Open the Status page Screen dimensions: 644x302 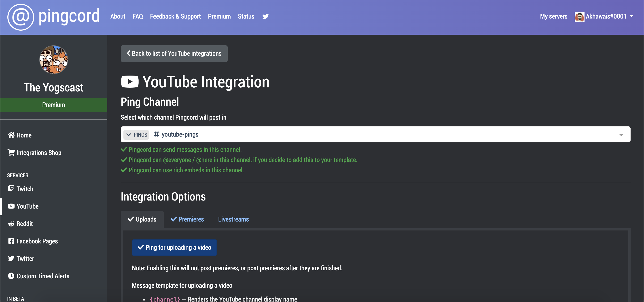(x=246, y=17)
